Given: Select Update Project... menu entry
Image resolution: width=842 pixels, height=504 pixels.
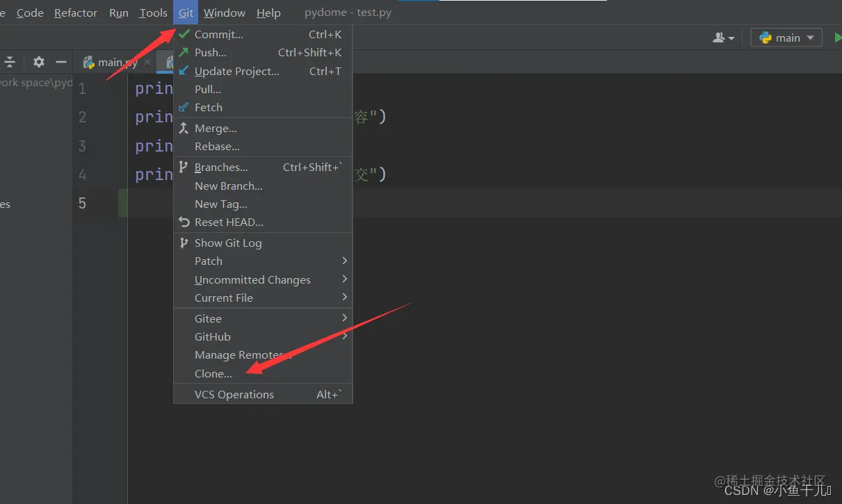Looking at the screenshot, I should pyautogui.click(x=263, y=71).
